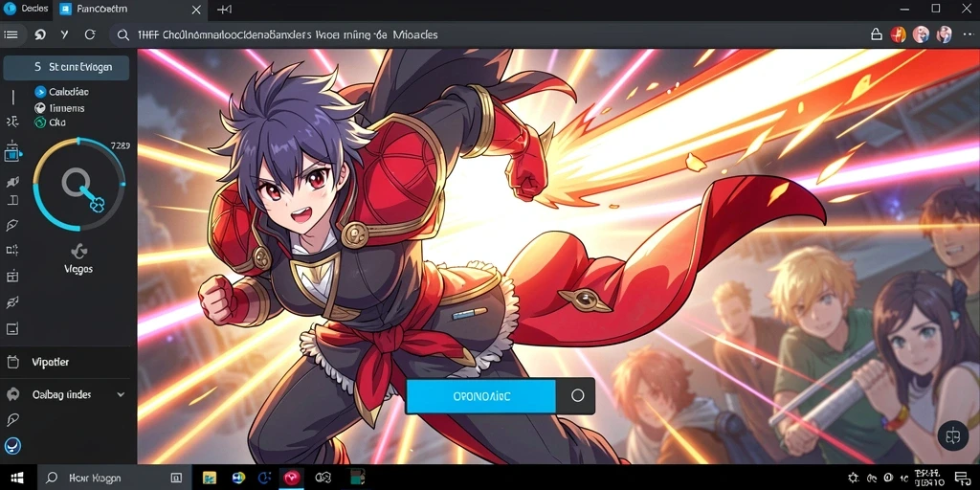Open the yellow folder app on the taskbar
This screenshot has height=490, width=980.
(x=209, y=478)
